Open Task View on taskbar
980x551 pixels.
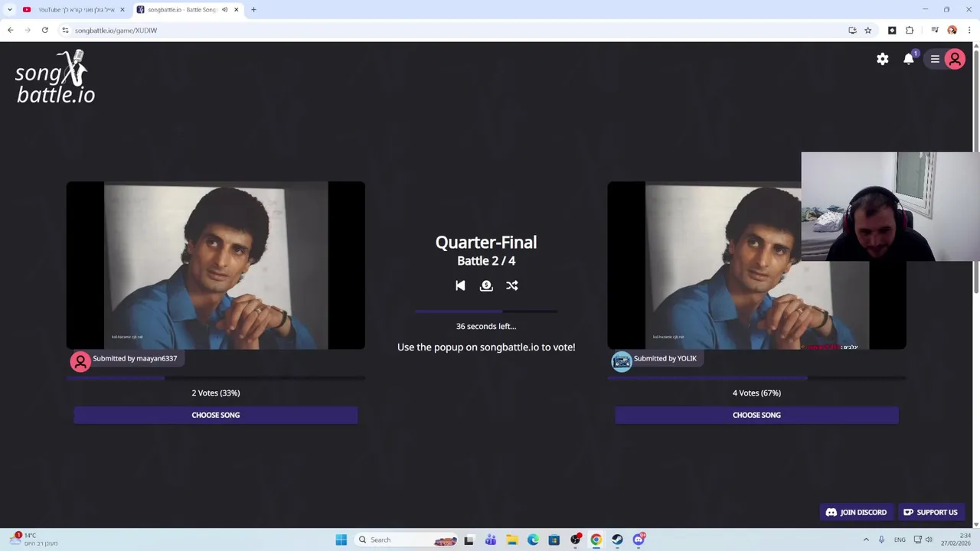pos(469,540)
